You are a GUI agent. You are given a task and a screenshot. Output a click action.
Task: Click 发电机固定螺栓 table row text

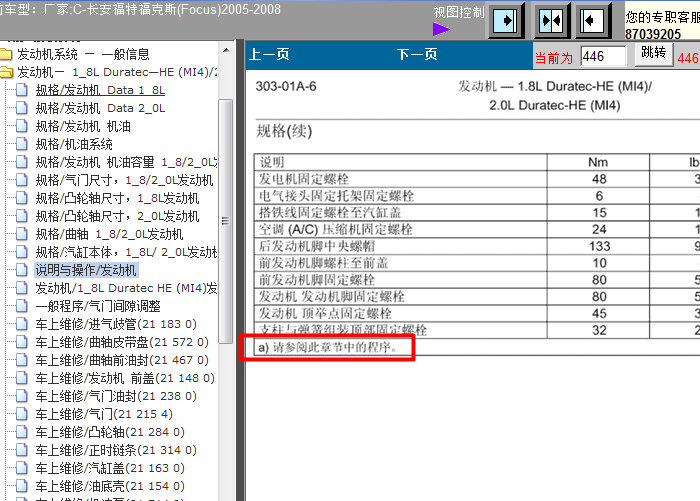pos(304,179)
